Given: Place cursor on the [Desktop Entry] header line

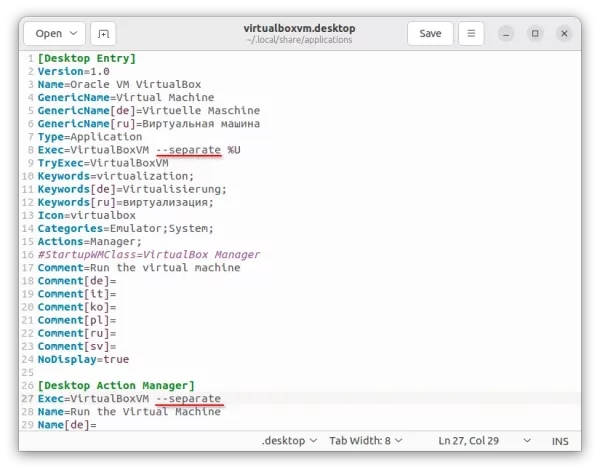Looking at the screenshot, I should tap(86, 59).
